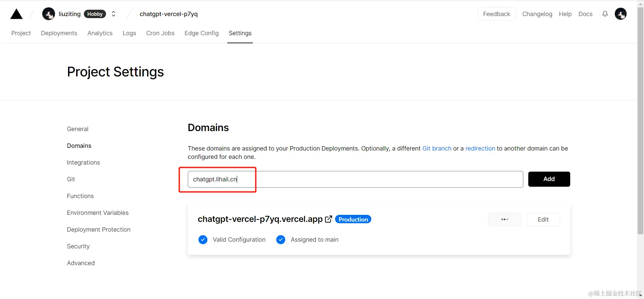Focus the domain name input field
This screenshot has width=644, height=299.
[355, 179]
